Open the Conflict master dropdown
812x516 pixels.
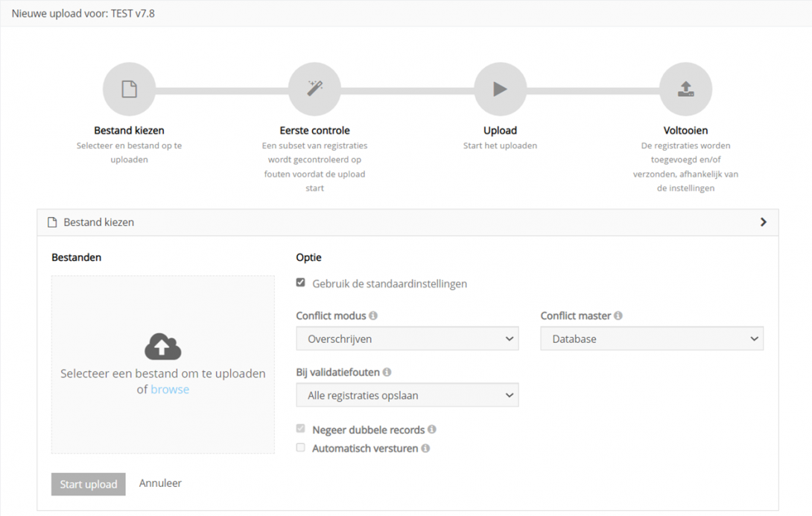[652, 339]
